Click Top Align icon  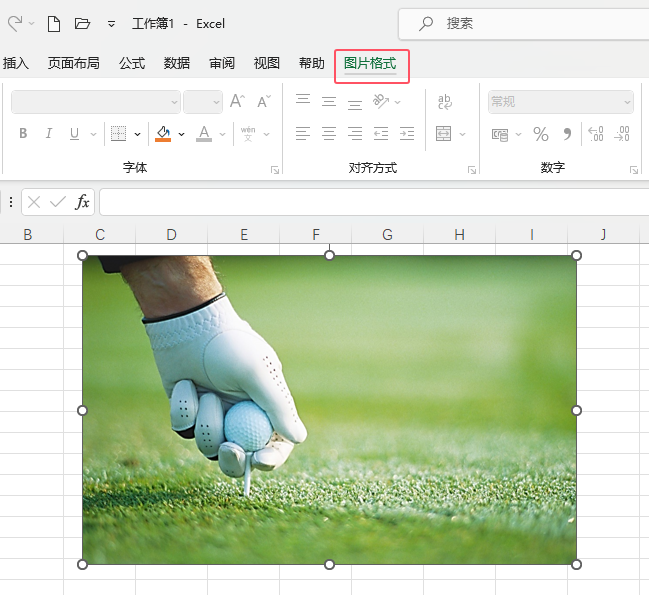click(303, 101)
